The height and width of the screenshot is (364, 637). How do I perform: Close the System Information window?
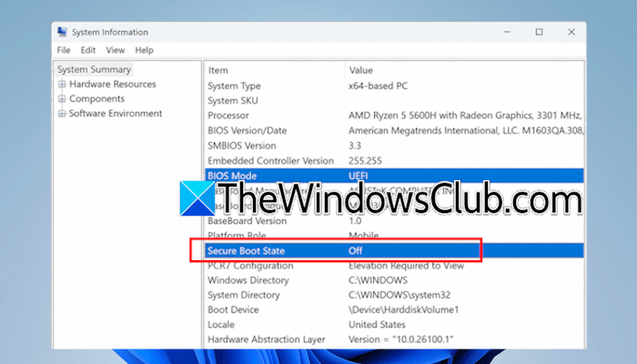tap(571, 32)
